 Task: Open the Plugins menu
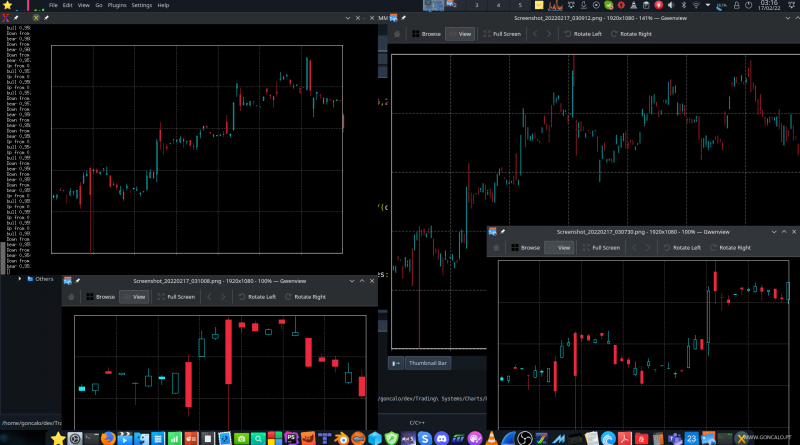tap(118, 5)
